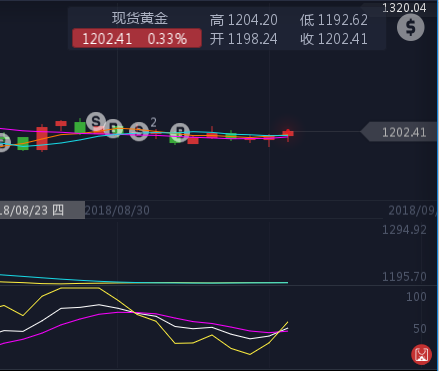
Task: Click the red round icon at the bottom right
Action: point(421,355)
